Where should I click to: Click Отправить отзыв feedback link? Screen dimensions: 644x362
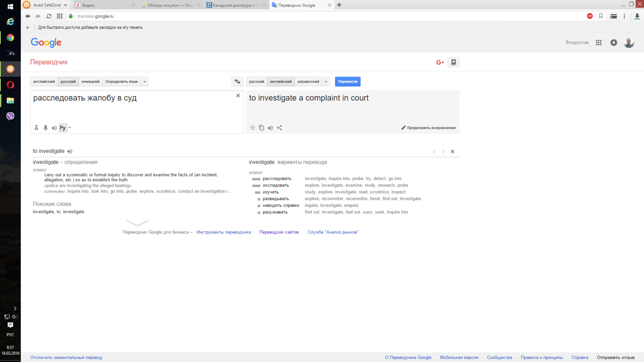615,358
